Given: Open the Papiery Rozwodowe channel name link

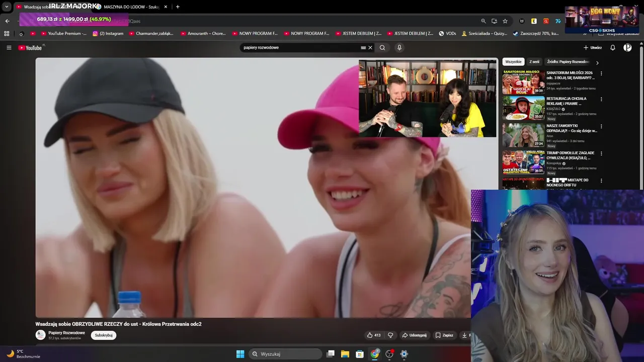Looking at the screenshot, I should click(66, 333).
